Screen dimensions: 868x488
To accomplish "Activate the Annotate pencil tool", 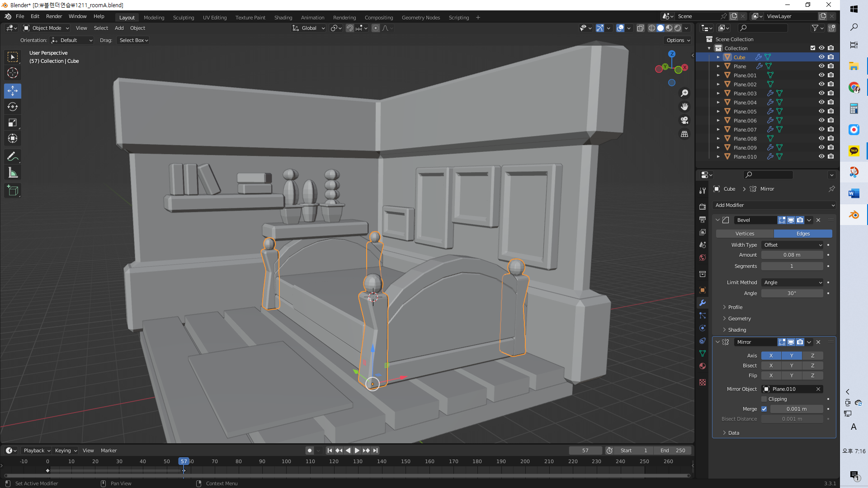I will [13, 157].
